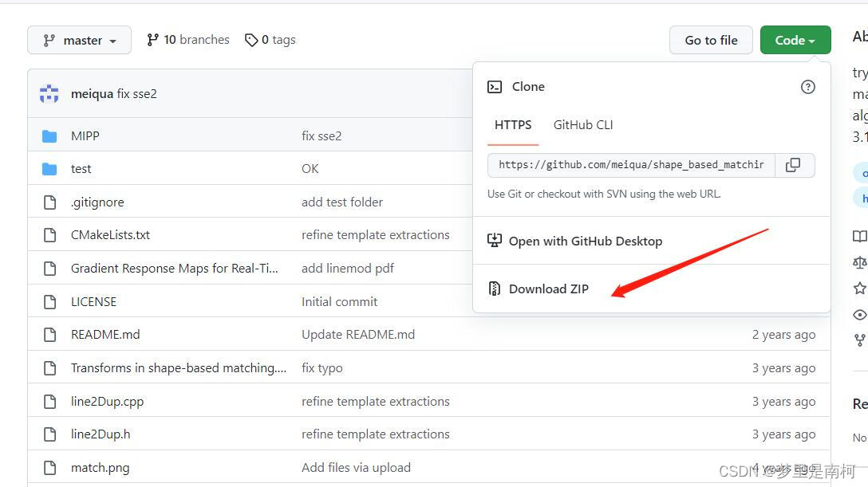This screenshot has height=487, width=868.
Task: Switch clone method to GitHub CLI
Action: point(582,124)
